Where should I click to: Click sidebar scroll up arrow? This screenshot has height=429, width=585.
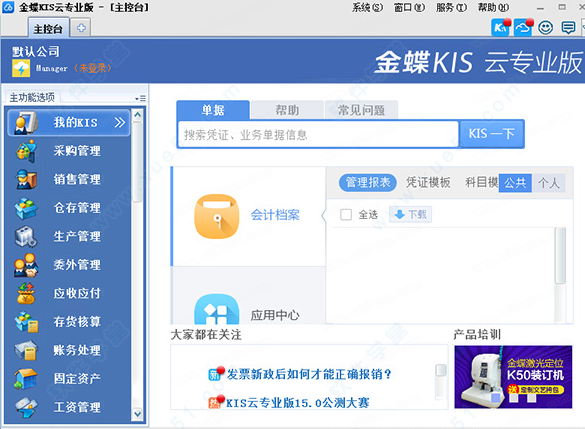(137, 115)
